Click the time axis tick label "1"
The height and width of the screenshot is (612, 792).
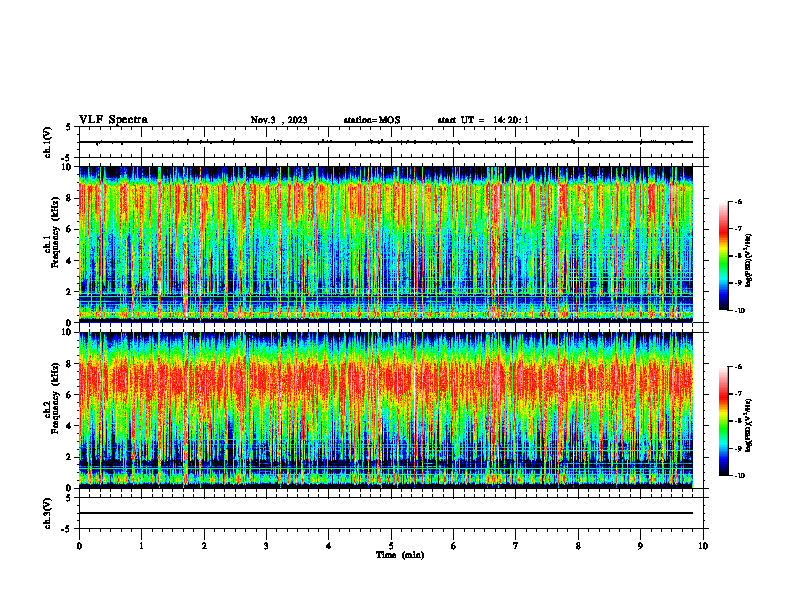click(x=141, y=546)
